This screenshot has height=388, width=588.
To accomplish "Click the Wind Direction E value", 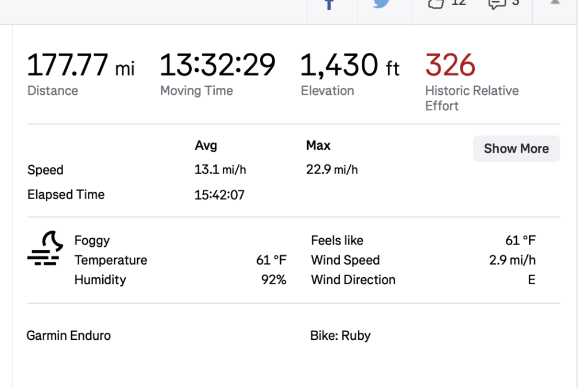I will (532, 280).
